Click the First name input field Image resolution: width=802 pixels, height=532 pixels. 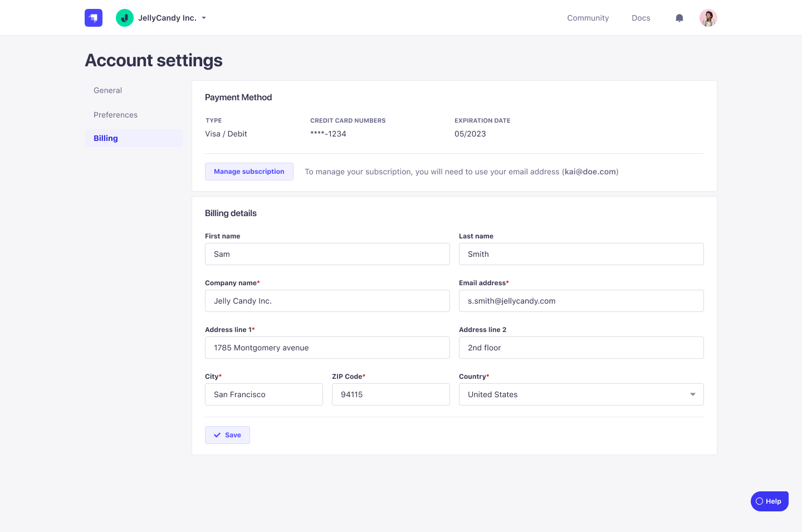point(327,254)
